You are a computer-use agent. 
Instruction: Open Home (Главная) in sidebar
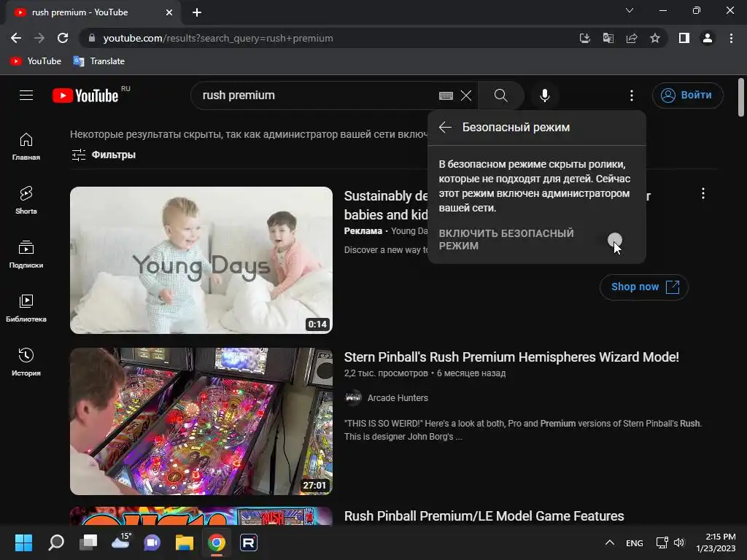pos(26,146)
